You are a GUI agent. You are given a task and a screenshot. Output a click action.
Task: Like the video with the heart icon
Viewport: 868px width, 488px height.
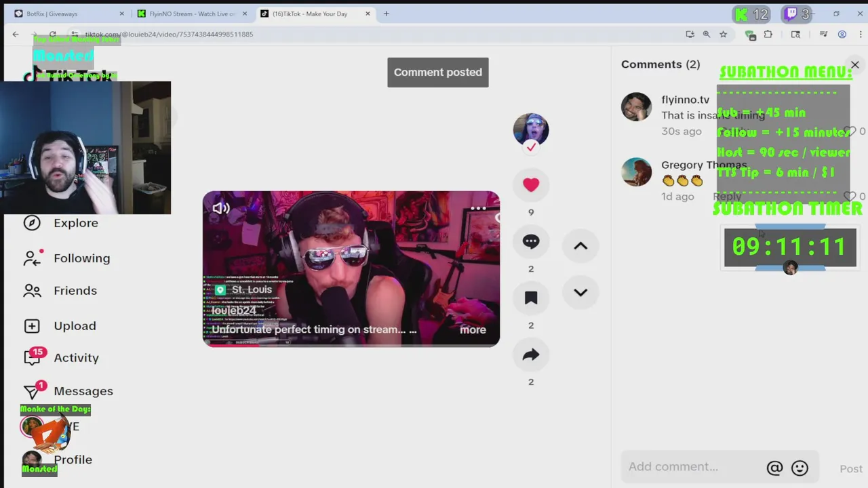[531, 184]
